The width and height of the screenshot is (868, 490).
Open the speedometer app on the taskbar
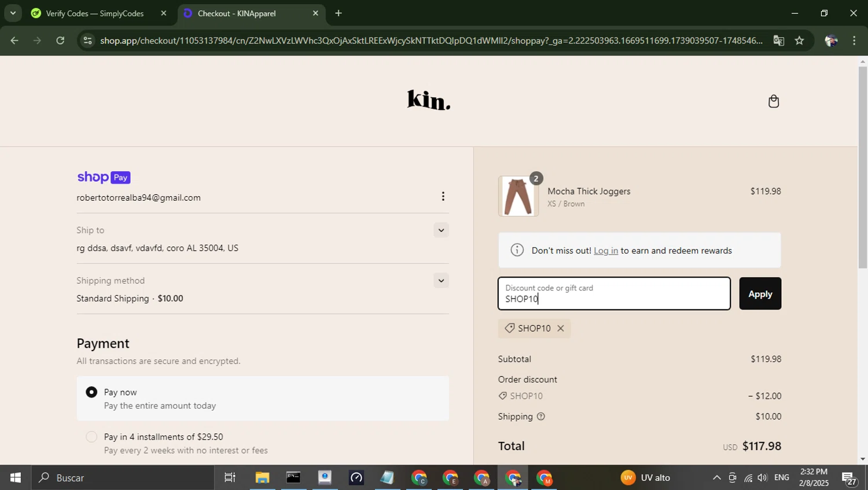(356, 478)
